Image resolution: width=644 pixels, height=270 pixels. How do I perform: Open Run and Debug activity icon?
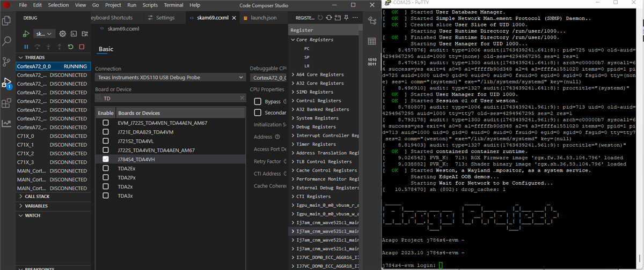point(7,82)
